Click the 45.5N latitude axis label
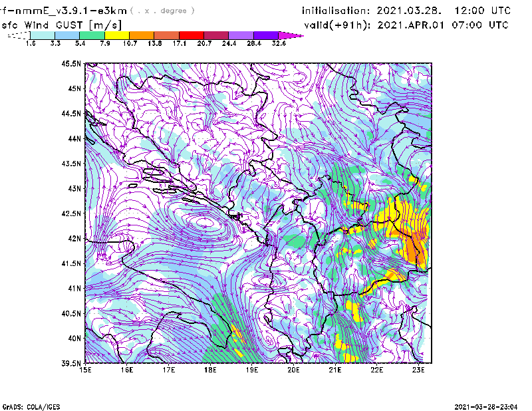Image resolution: width=532 pixels, height=411 pixels. (70, 64)
